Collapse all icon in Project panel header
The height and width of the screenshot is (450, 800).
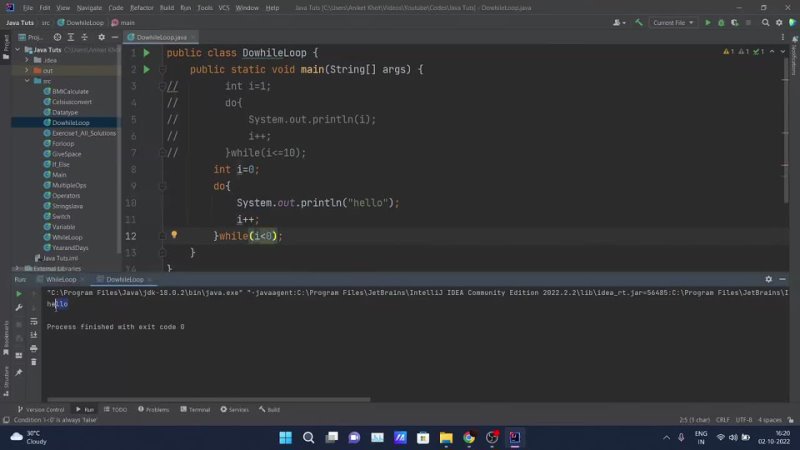tap(85, 37)
